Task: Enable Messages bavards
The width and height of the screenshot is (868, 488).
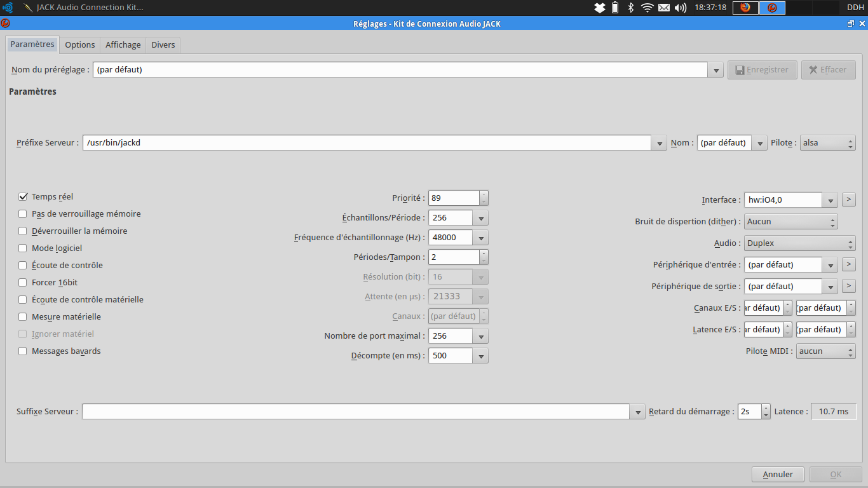Action: click(23, 351)
